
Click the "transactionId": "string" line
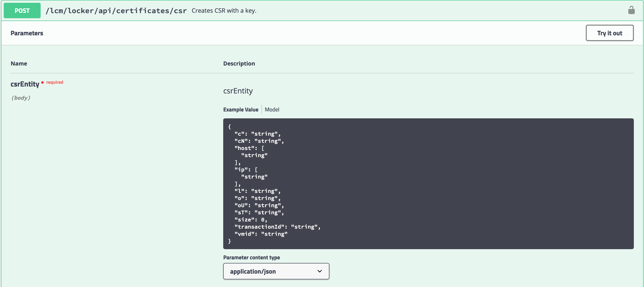(277, 227)
